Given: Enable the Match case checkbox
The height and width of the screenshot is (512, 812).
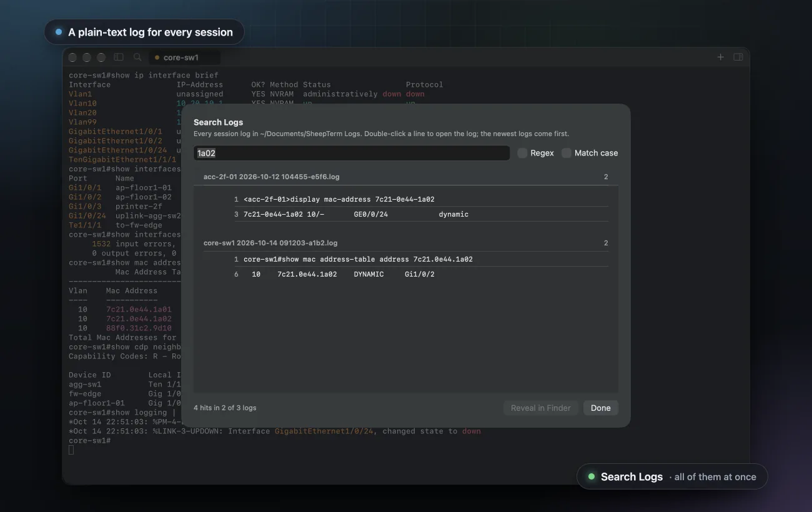Looking at the screenshot, I should click(567, 153).
